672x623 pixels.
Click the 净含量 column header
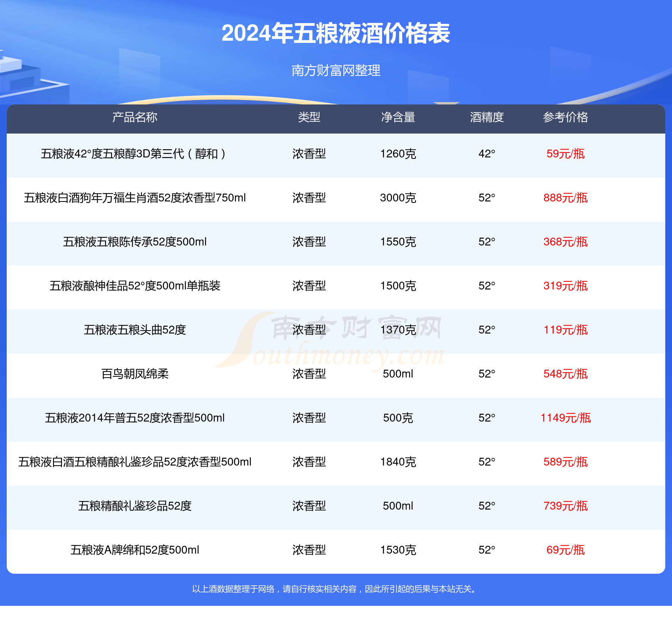[x=398, y=117]
